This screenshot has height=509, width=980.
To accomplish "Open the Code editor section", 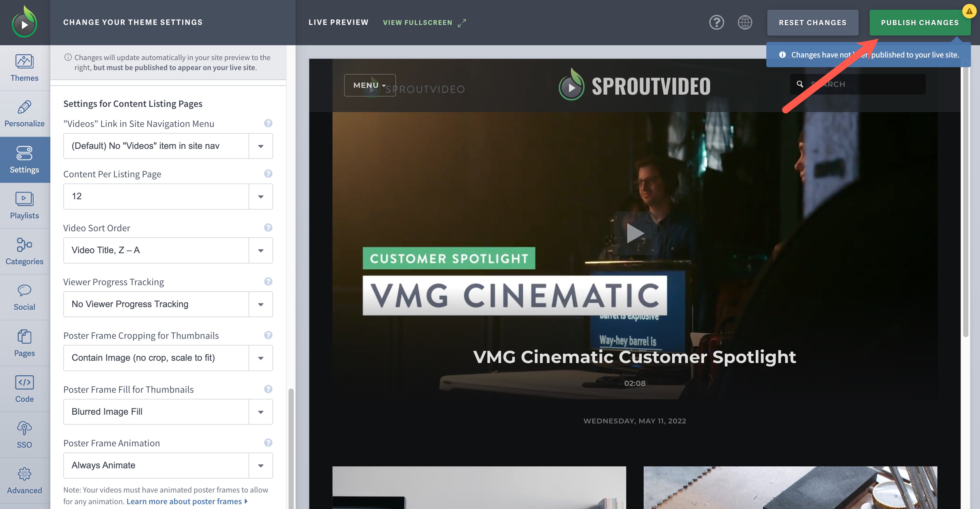I will [24, 389].
